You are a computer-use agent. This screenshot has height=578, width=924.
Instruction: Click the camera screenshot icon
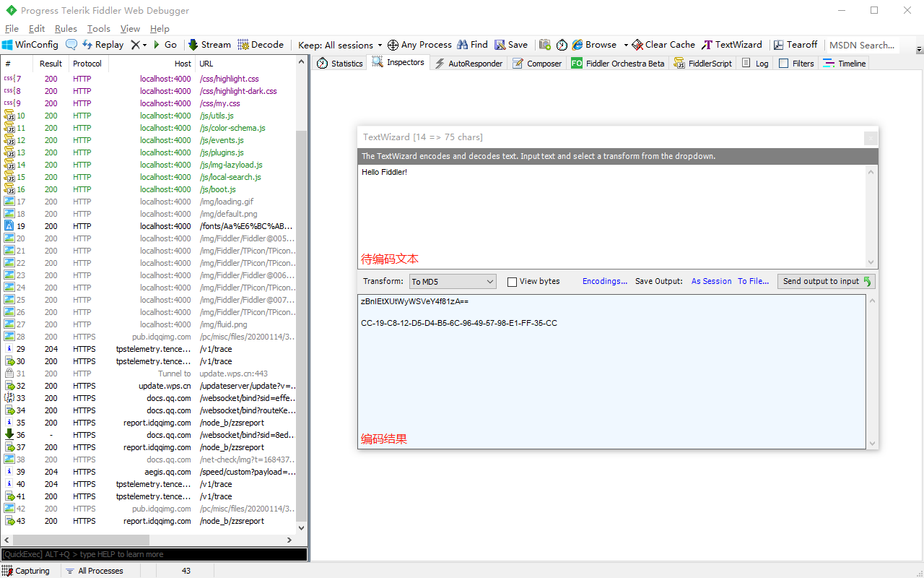[x=545, y=45]
